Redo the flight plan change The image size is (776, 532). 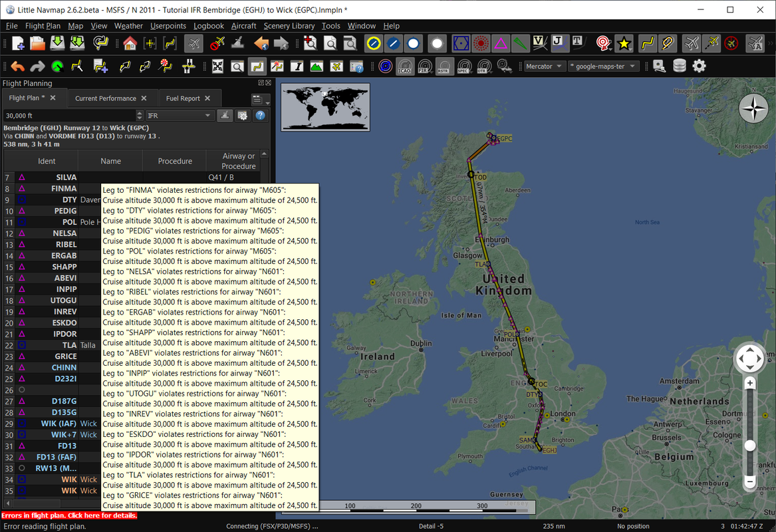click(x=38, y=66)
